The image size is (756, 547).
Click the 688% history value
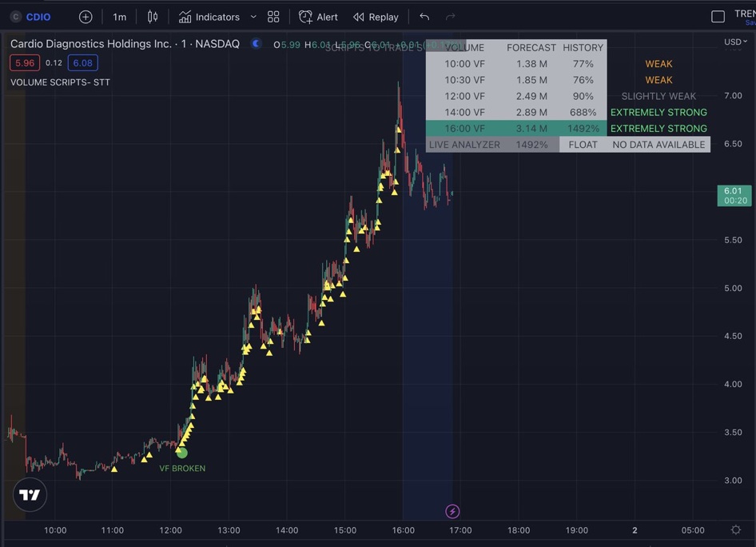583,113
